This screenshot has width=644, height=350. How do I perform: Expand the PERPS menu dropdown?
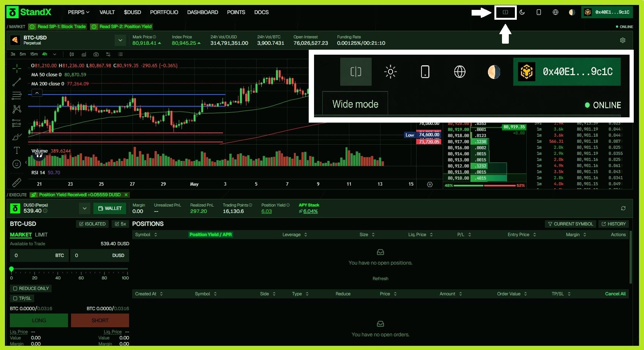pos(79,12)
